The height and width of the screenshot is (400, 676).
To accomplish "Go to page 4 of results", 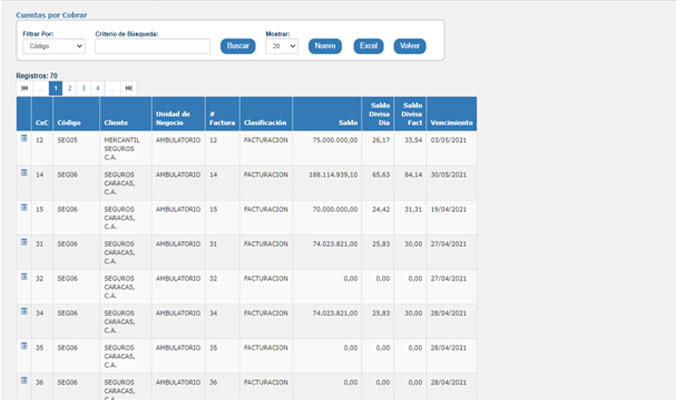I will tap(97, 88).
